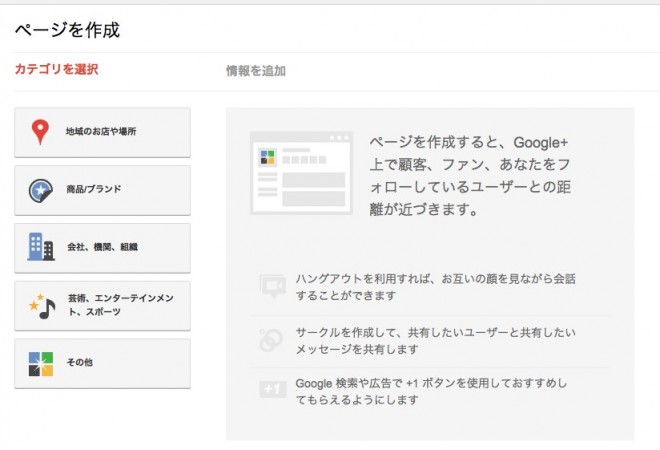Choose the その他 category label
The image size is (660, 450).
pyautogui.click(x=79, y=363)
